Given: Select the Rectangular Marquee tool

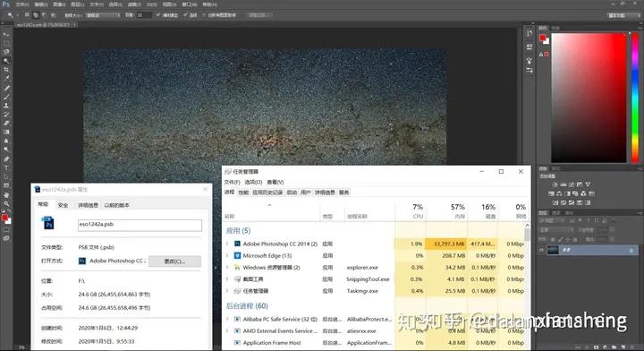Looking at the screenshot, I should (x=5, y=43).
